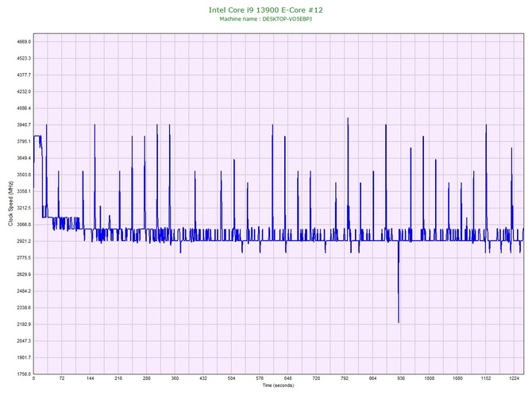Click the 'Clock Speed (MHz)' axis label
Image resolution: width=532 pixels, height=399 pixels.
pos(11,204)
